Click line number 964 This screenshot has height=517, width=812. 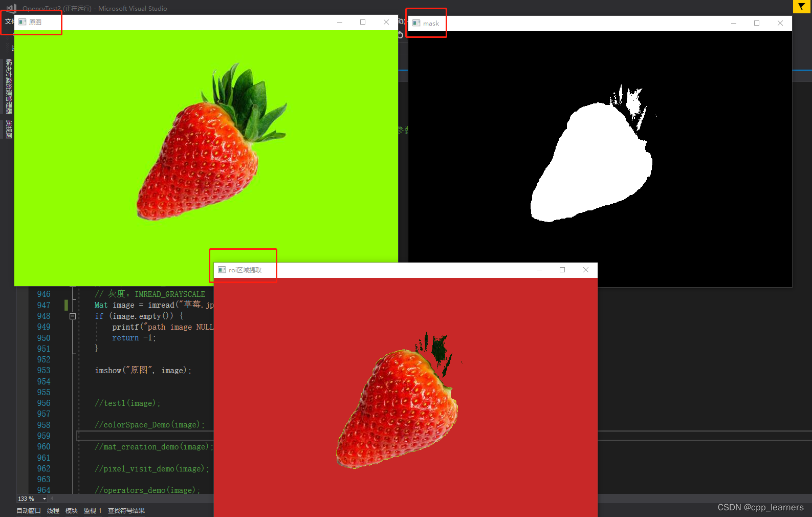point(43,490)
